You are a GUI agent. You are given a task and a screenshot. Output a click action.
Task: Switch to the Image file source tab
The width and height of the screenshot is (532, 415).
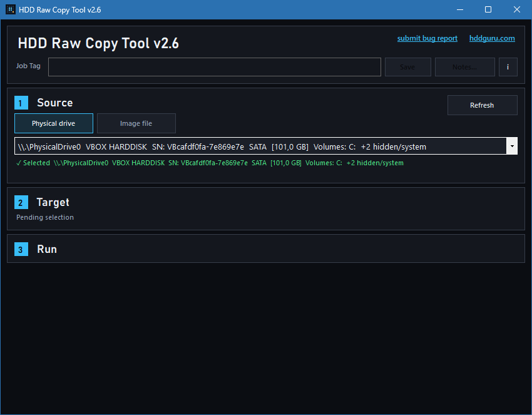click(x=136, y=123)
